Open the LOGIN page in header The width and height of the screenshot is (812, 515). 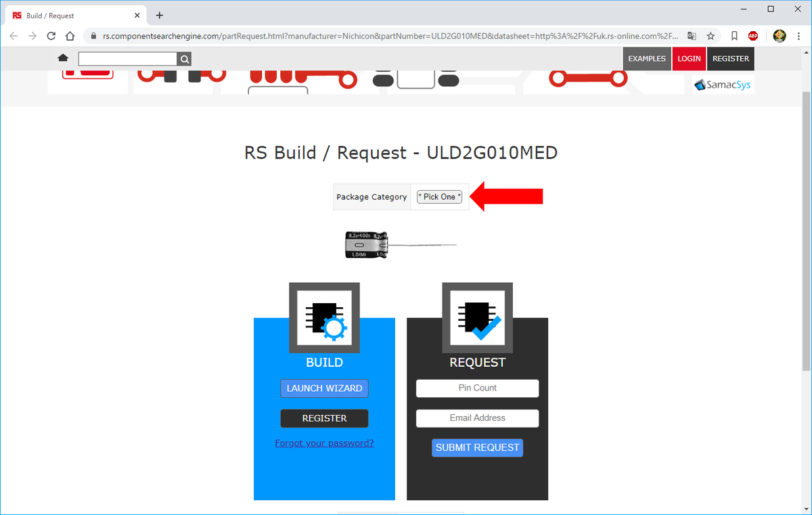coord(689,59)
